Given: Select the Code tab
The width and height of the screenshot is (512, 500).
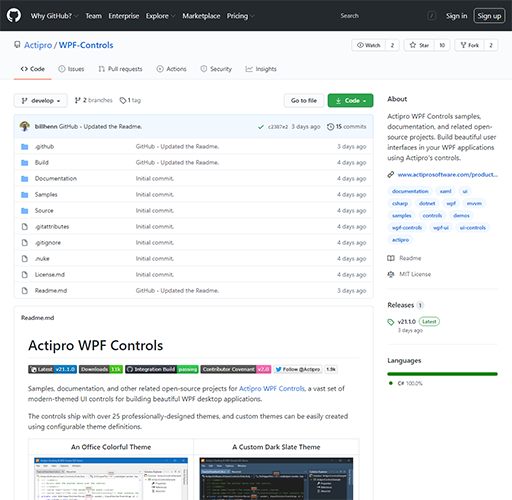Looking at the screenshot, I should pyautogui.click(x=32, y=69).
